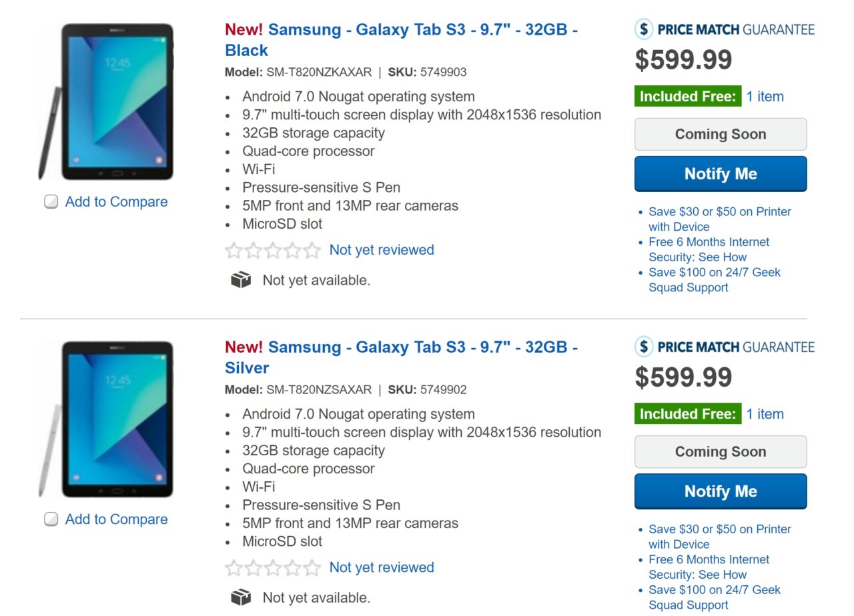This screenshot has height=616, width=854.
Task: Click Price Match dollar icon for silver tablet
Action: [x=643, y=347]
